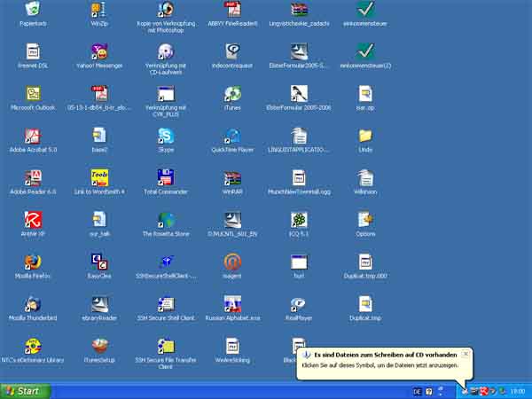The image size is (532, 399).
Task: Click the WinRAR desktop icon
Action: (x=232, y=177)
